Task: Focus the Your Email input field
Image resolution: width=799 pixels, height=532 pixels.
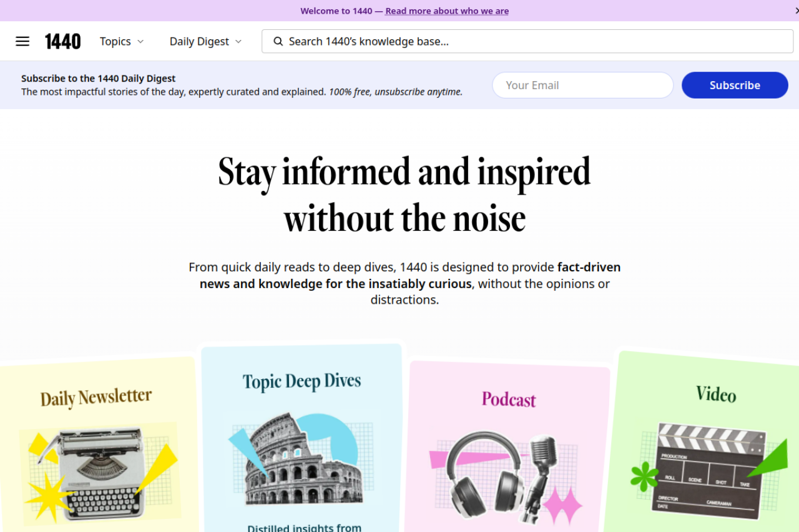Action: coord(582,85)
